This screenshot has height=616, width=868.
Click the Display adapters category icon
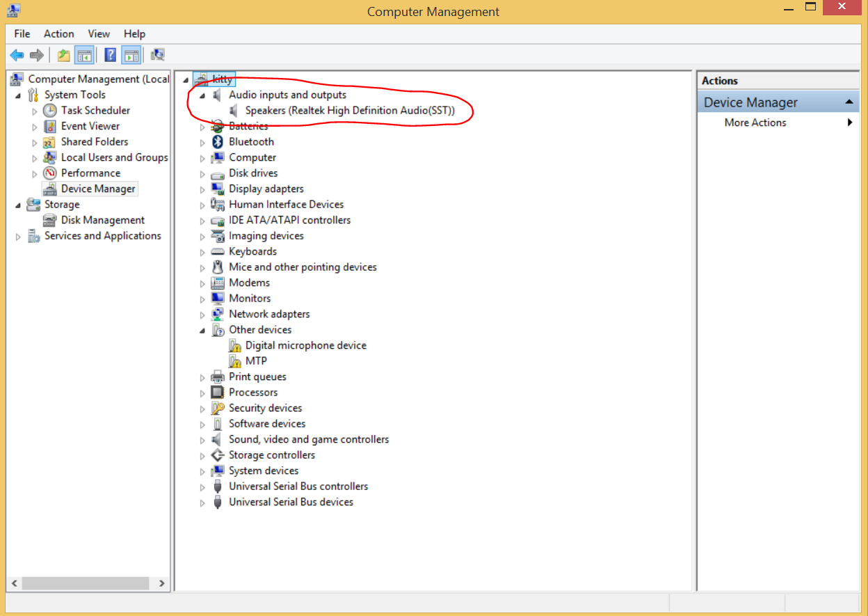click(x=218, y=189)
